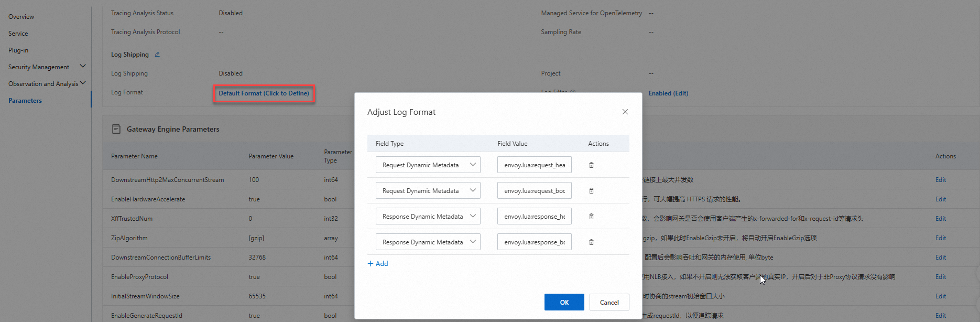The image size is (980, 322).
Task: Expand Observation and Analysis menu
Action: coord(82,83)
